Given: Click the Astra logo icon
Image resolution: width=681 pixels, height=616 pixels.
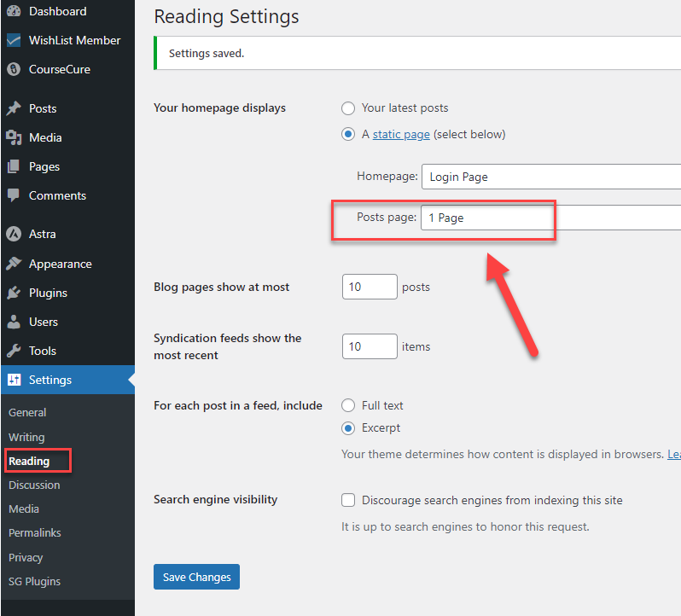Looking at the screenshot, I should click(14, 234).
